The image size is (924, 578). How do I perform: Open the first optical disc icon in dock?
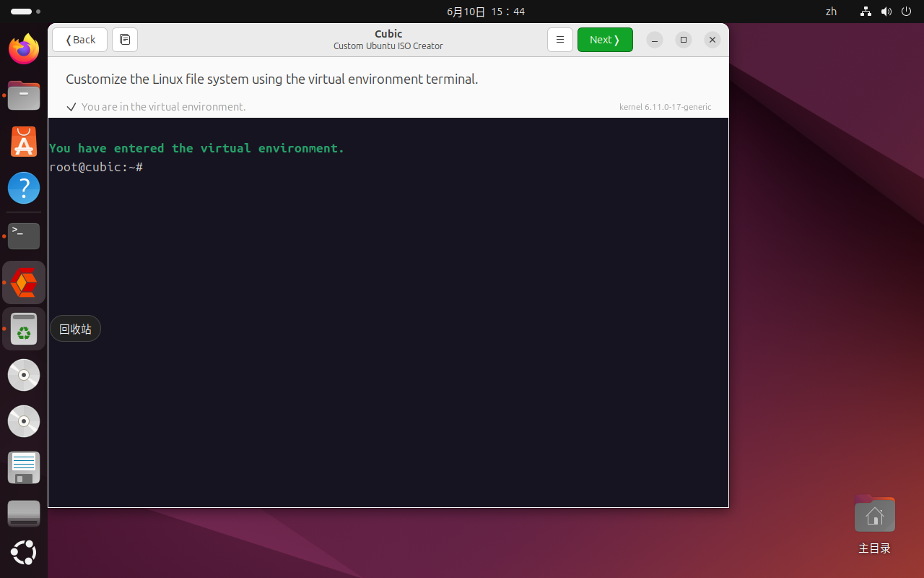click(24, 375)
